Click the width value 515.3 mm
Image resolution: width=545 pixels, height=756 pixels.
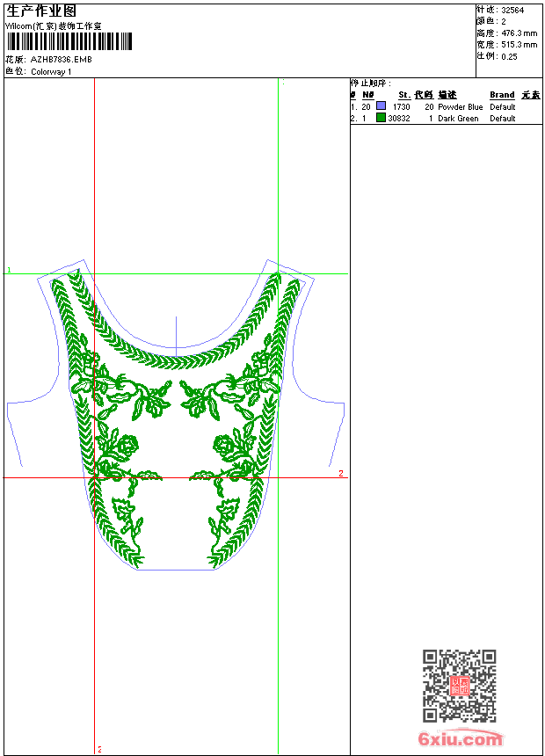click(x=520, y=45)
